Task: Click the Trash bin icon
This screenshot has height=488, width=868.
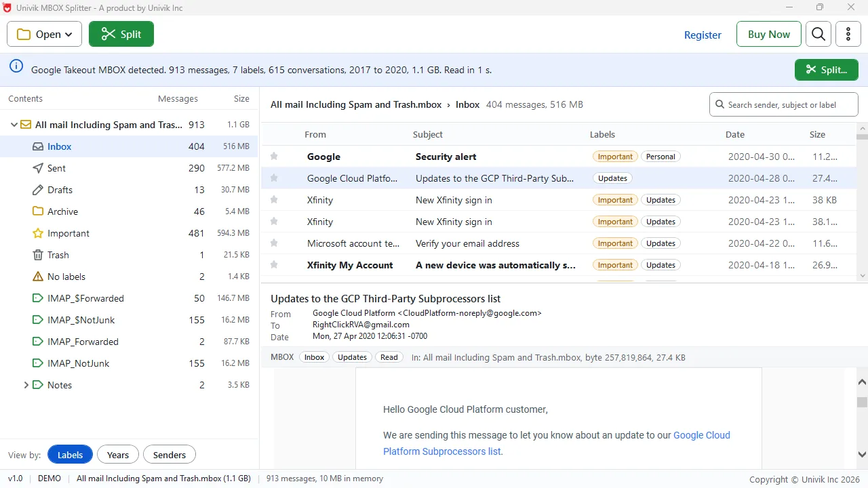Action: click(38, 255)
